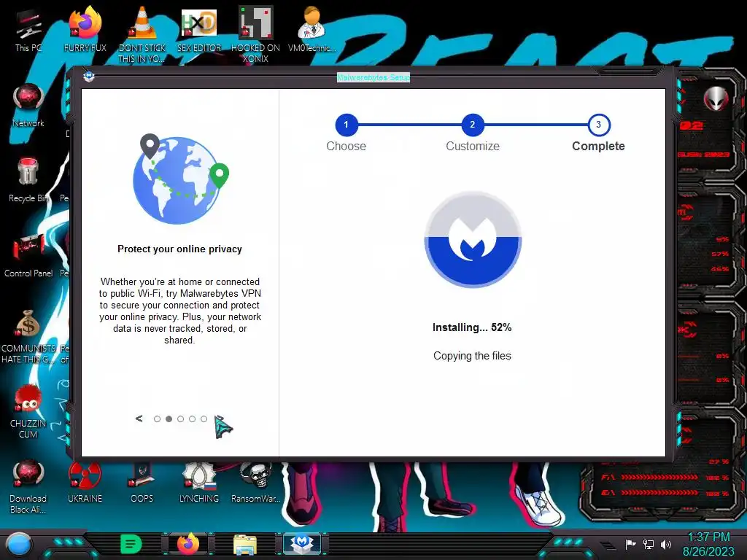The height and width of the screenshot is (560, 747).
Task: Click the Malwarebytes logo in the title bar
Action: click(x=88, y=76)
